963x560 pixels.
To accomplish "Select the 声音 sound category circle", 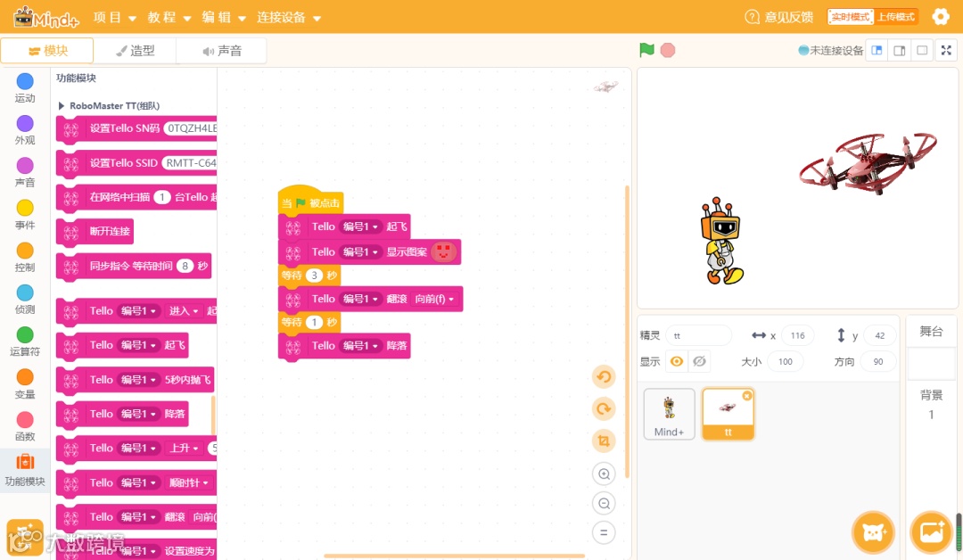I will [x=25, y=166].
